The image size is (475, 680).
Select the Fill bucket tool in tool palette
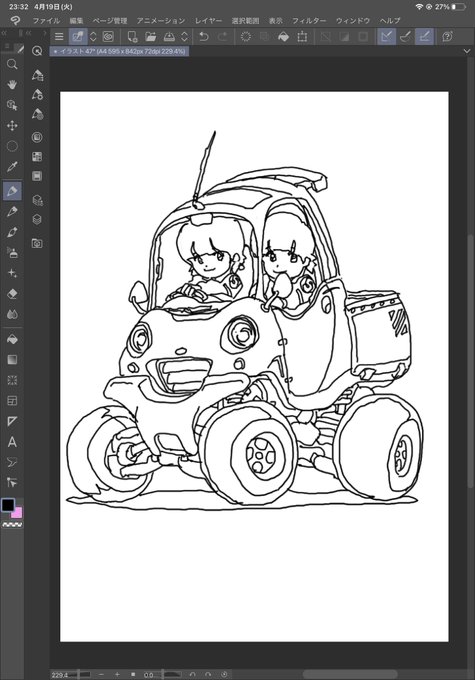(12, 339)
